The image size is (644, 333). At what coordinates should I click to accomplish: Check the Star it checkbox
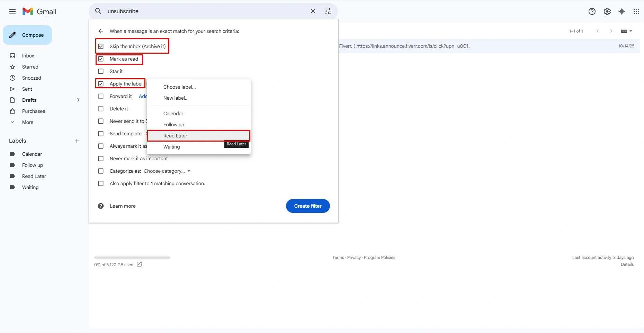coord(101,71)
